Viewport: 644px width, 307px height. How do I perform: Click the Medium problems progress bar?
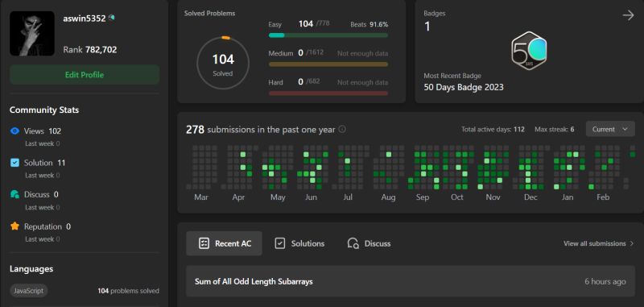pos(328,64)
